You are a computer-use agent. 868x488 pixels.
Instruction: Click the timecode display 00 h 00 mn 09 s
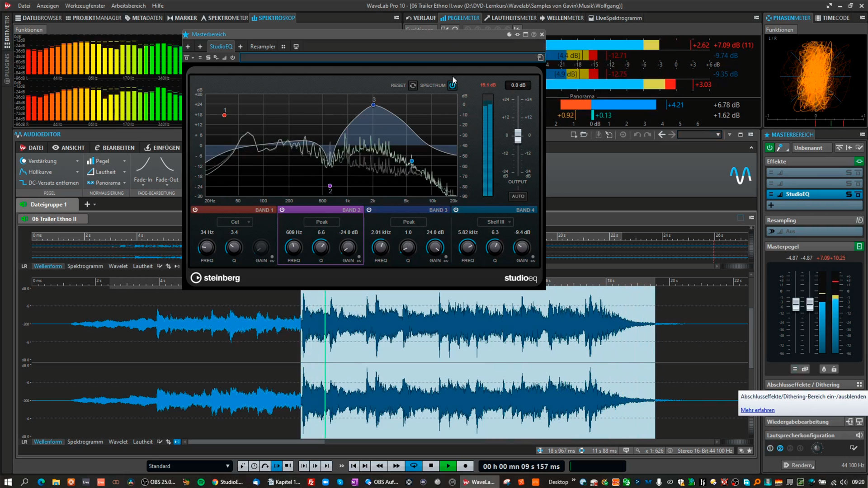click(521, 466)
